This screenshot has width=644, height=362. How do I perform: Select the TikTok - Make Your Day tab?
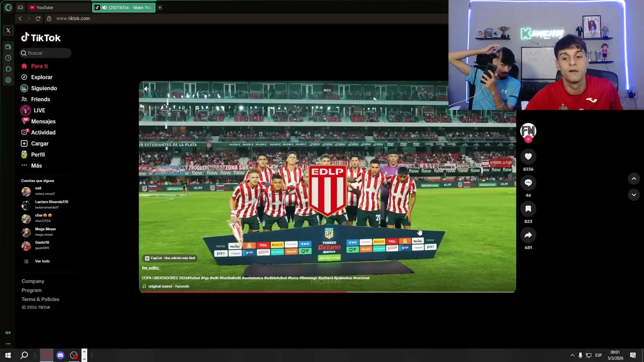[x=123, y=8]
